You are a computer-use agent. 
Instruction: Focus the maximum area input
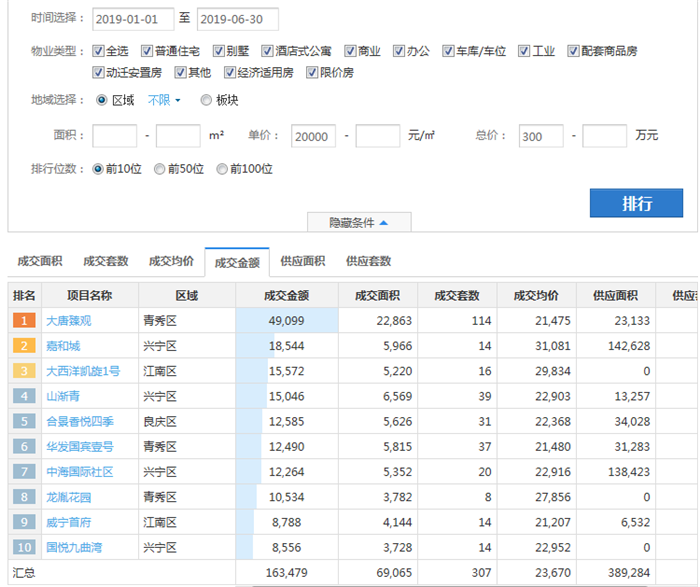[x=178, y=136]
